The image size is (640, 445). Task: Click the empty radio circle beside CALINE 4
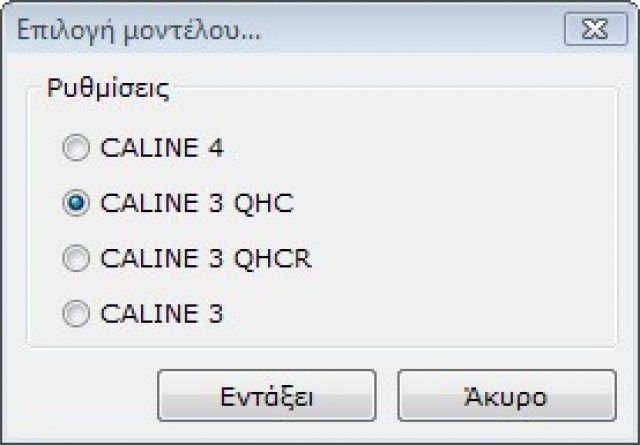75,149
